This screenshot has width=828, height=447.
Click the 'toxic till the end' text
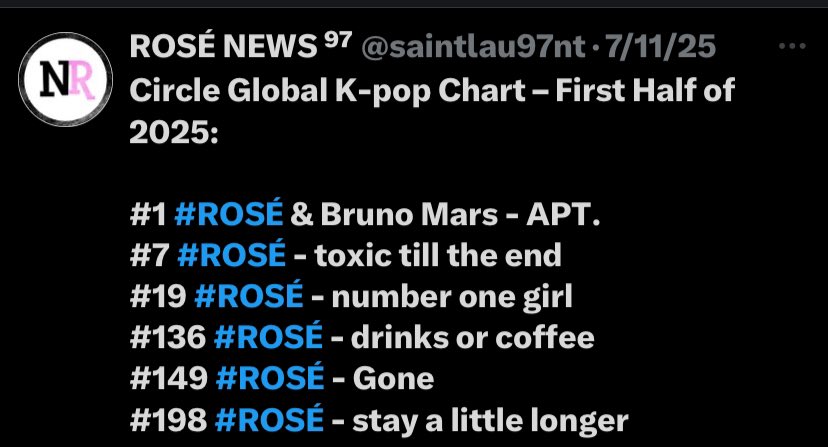point(438,255)
